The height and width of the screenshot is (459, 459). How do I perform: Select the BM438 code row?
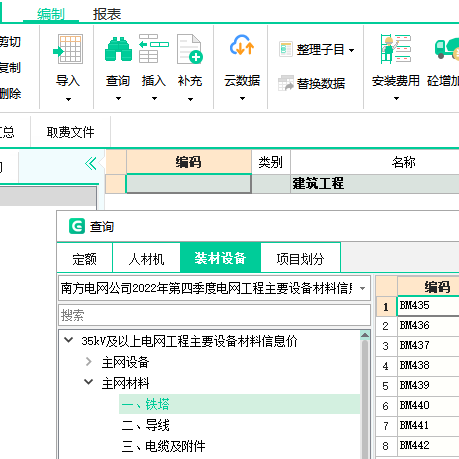(x=428, y=366)
